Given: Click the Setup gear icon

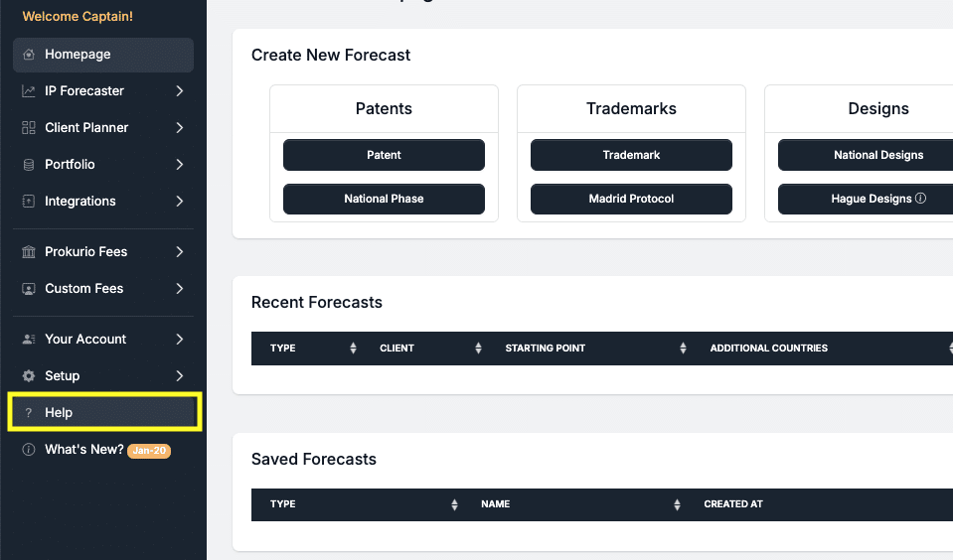Looking at the screenshot, I should pyautogui.click(x=29, y=376).
